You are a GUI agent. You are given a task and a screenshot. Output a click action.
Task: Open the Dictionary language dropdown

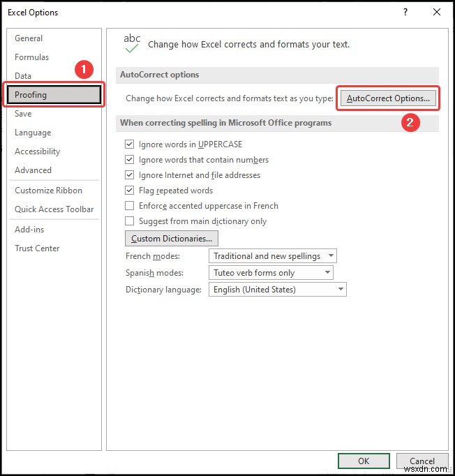[x=278, y=290]
